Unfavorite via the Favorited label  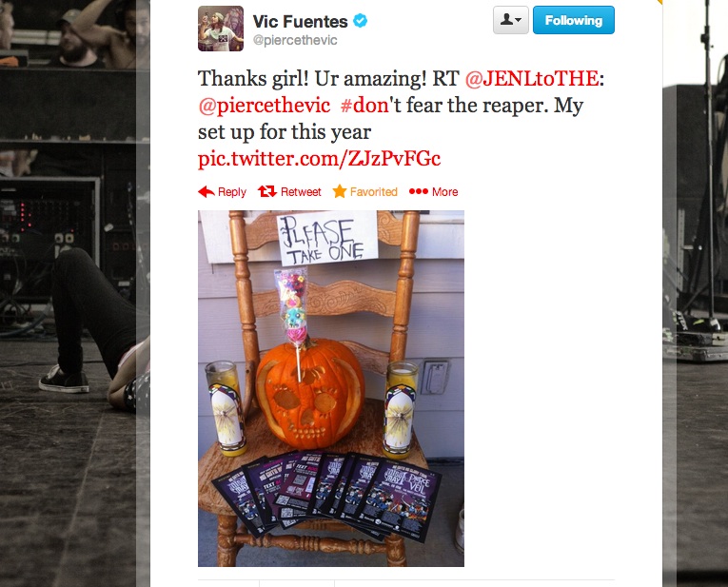pos(373,191)
